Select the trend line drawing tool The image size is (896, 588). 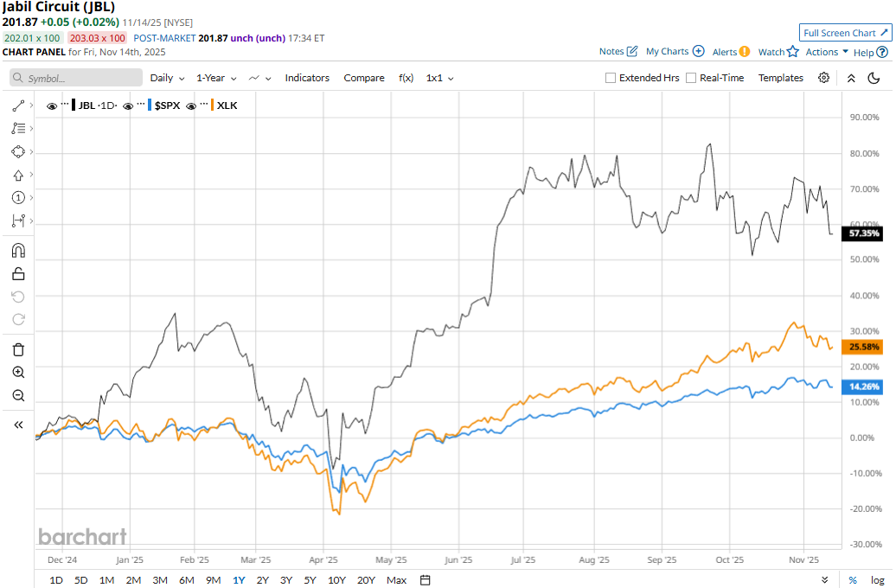(18, 105)
